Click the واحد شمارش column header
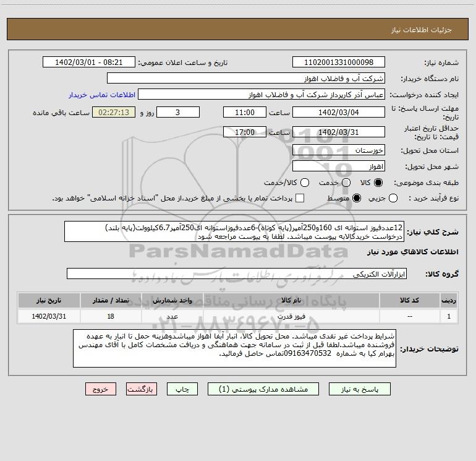Screen dimensions: 476x461 pos(172,300)
